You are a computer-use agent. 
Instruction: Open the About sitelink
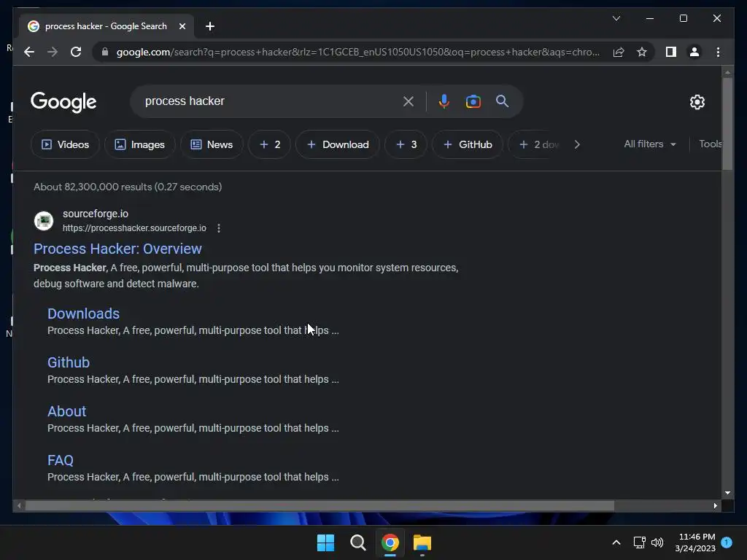coord(66,411)
